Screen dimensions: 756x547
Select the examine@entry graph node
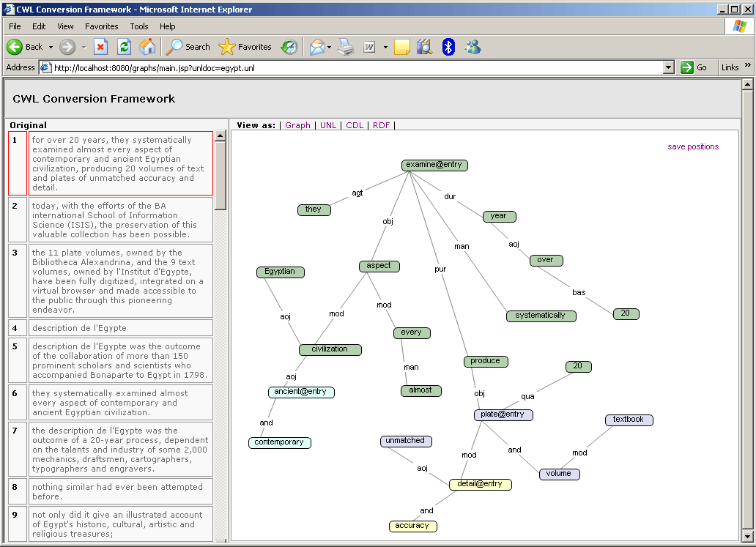tap(434, 165)
